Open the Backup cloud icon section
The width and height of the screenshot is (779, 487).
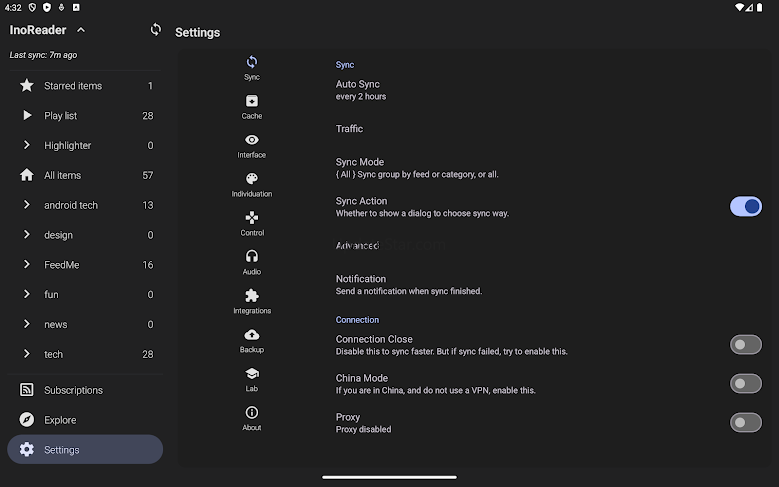(x=252, y=340)
